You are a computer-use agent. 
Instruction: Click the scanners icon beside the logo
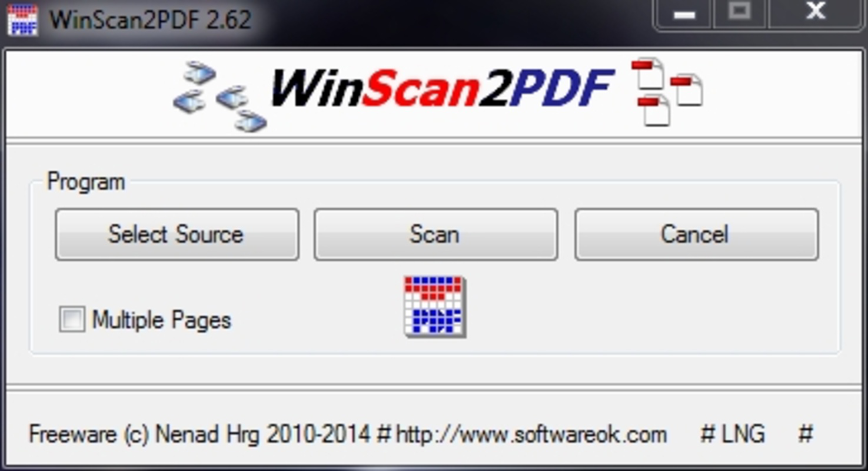click(x=221, y=96)
